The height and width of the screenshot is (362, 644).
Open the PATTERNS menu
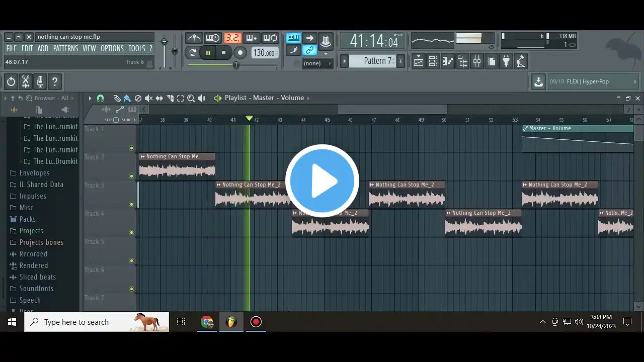click(65, 48)
